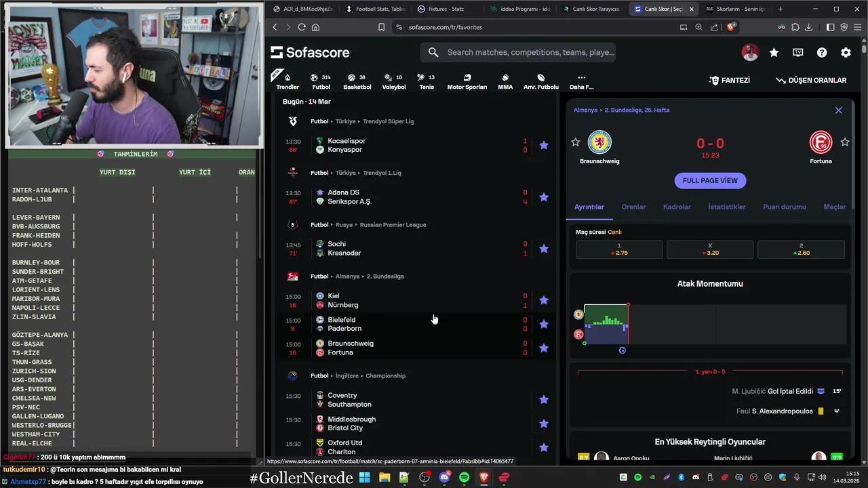868x488 pixels.
Task: Click the Atak Momentumu timeline marker
Action: [622, 350]
